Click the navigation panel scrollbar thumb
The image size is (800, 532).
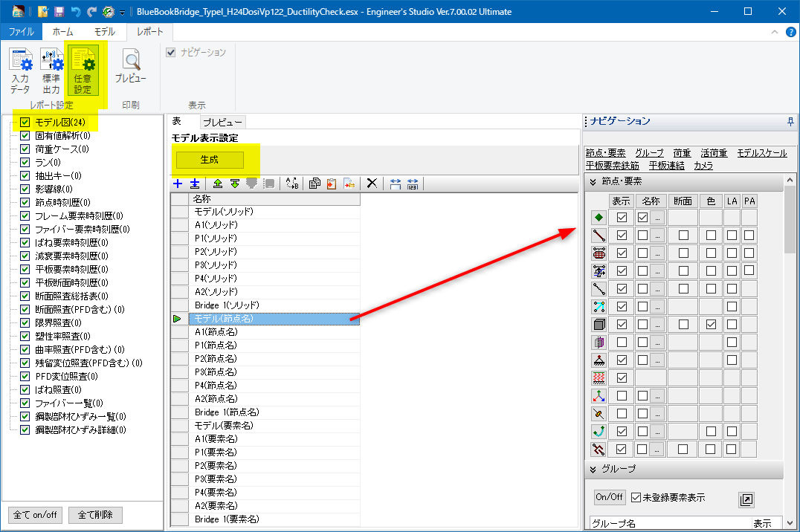point(790,219)
